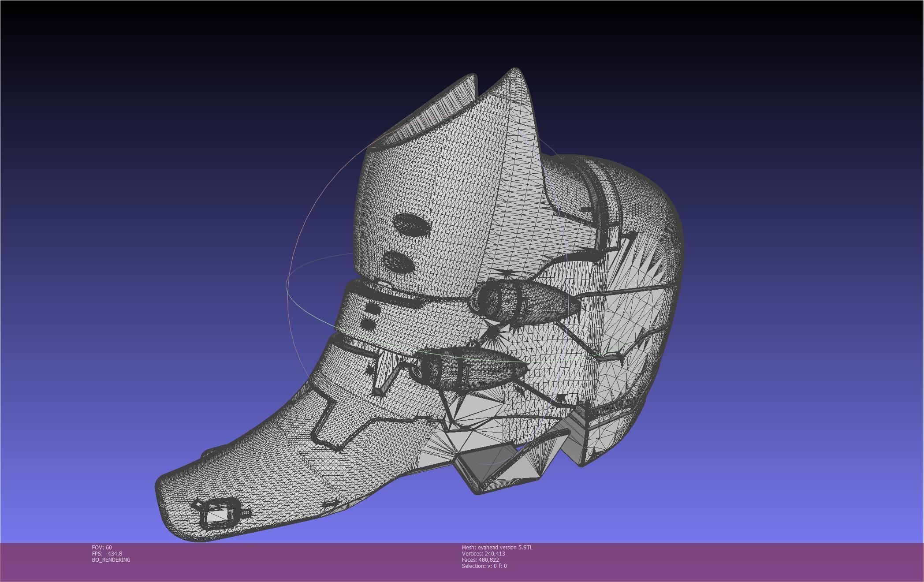The image size is (924, 582).
Task: Click the 'FOV: 60' status text
Action: (102, 547)
